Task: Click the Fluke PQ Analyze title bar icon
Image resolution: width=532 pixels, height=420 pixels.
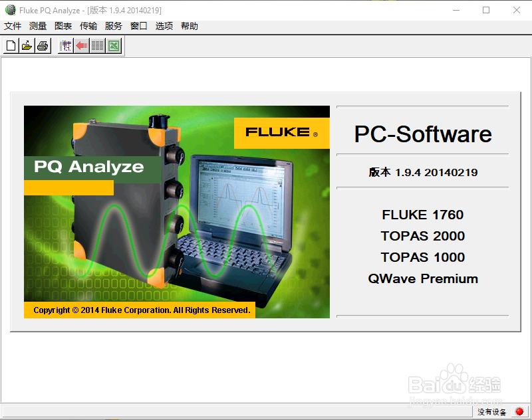Action: 11,10
